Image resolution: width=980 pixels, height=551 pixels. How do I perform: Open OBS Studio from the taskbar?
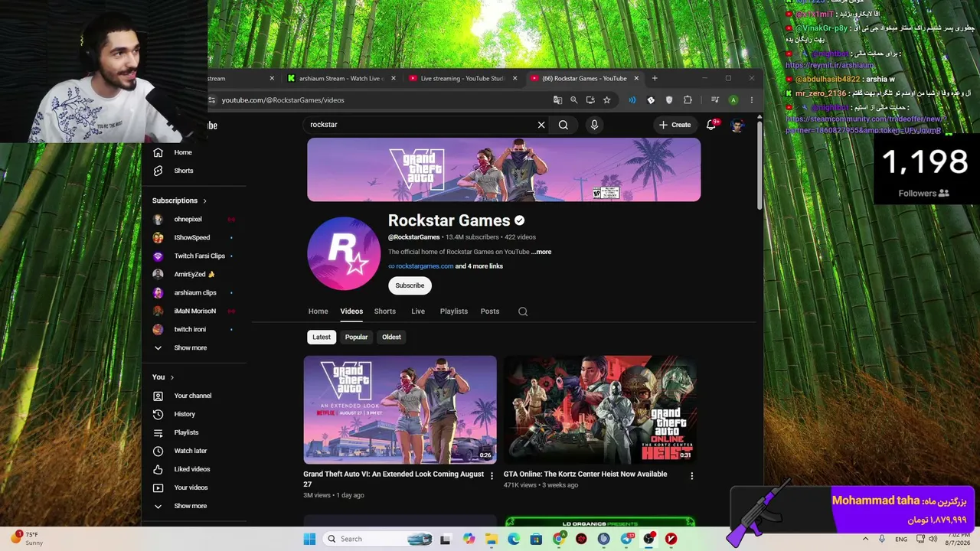point(648,539)
